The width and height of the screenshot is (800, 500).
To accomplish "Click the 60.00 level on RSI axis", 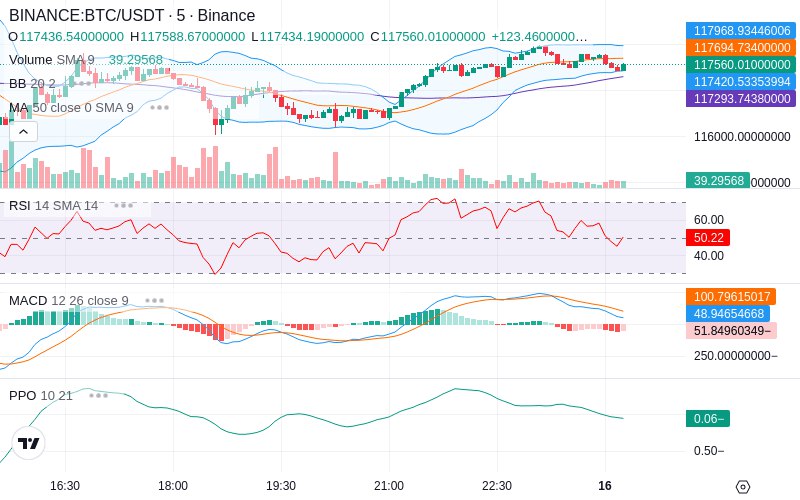I will [709, 220].
